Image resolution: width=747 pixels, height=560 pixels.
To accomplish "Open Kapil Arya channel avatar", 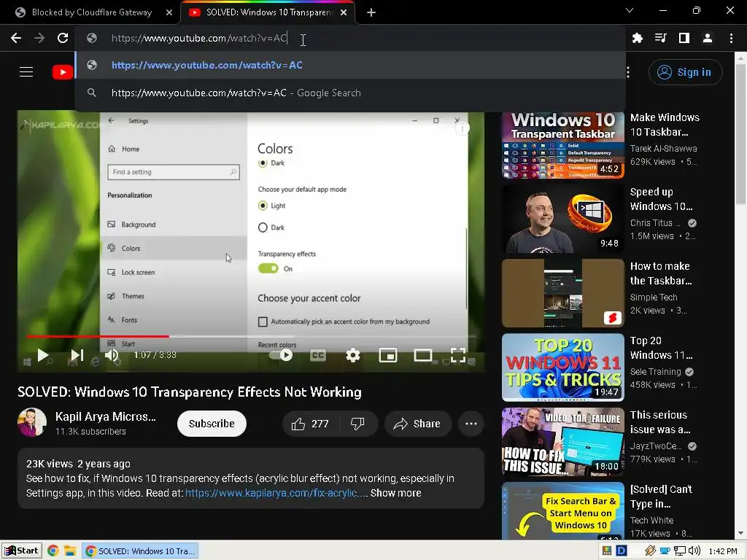I will (32, 423).
